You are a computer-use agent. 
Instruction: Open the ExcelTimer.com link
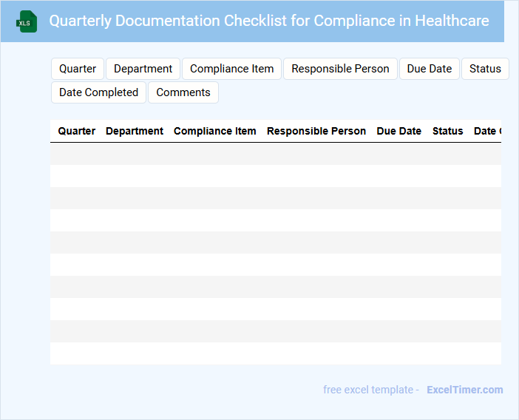tap(464, 390)
